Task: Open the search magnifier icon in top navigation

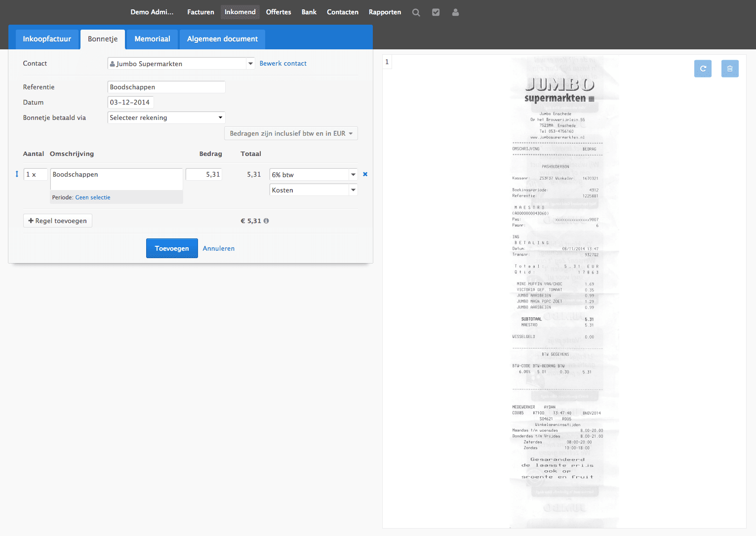Action: coord(416,12)
